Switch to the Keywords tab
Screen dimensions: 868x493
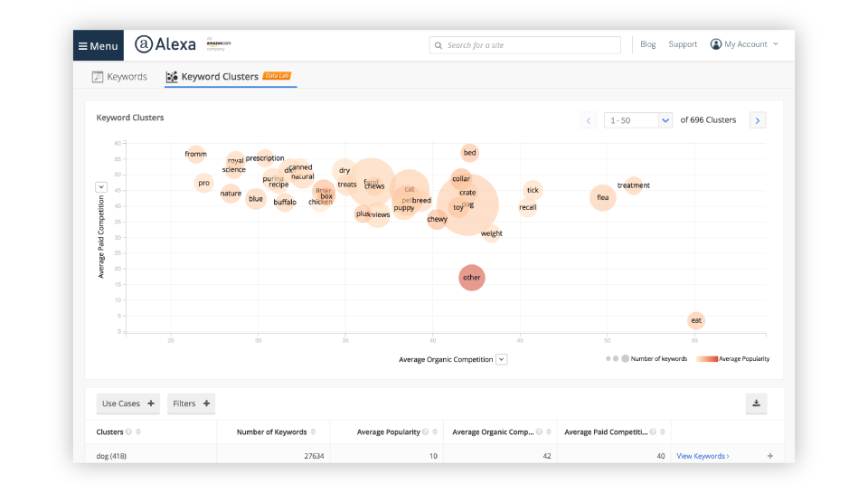(120, 77)
